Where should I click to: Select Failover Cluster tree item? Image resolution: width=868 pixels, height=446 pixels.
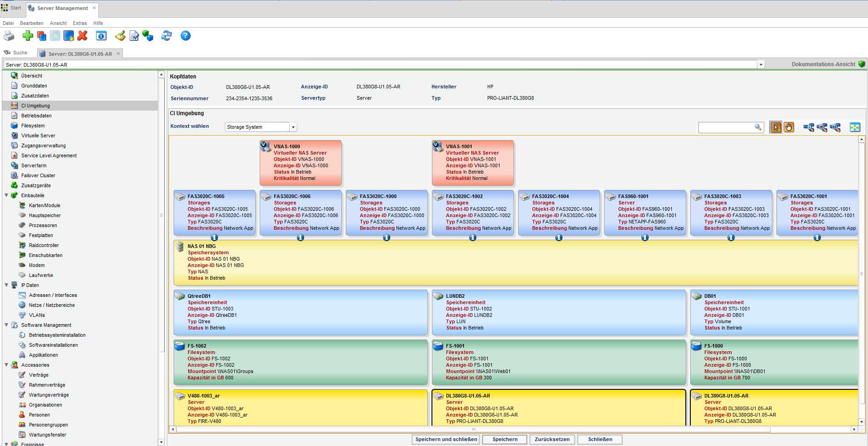(38, 175)
